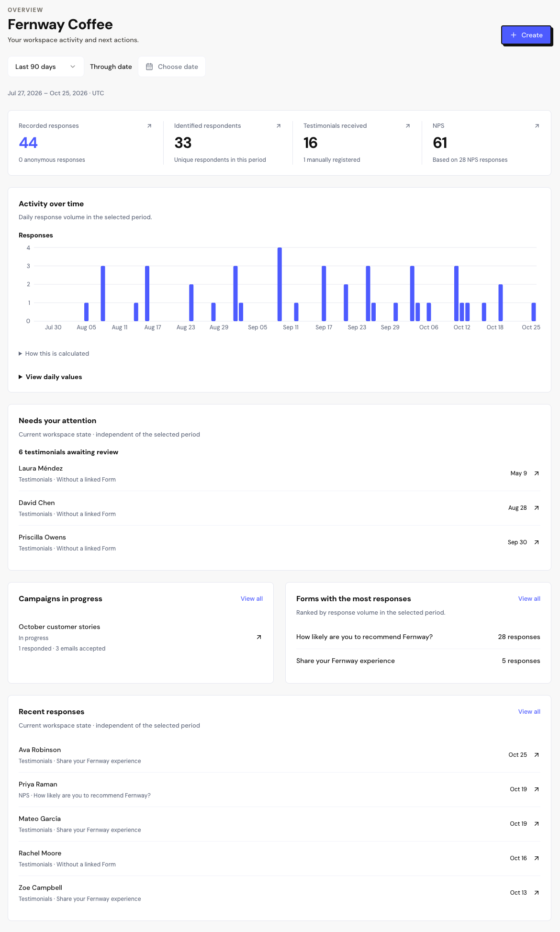Open Testimonials received arrow icon

coord(408,126)
